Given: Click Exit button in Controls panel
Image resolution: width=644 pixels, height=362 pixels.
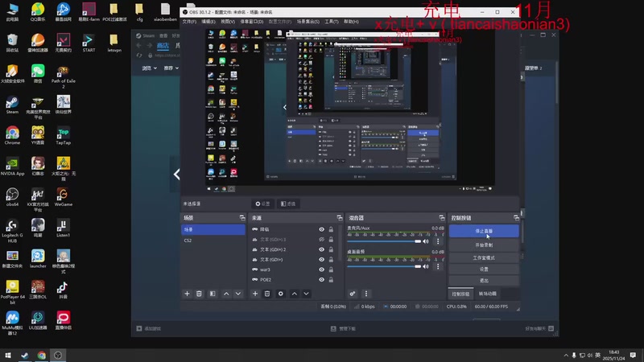Looking at the screenshot, I should (484, 280).
